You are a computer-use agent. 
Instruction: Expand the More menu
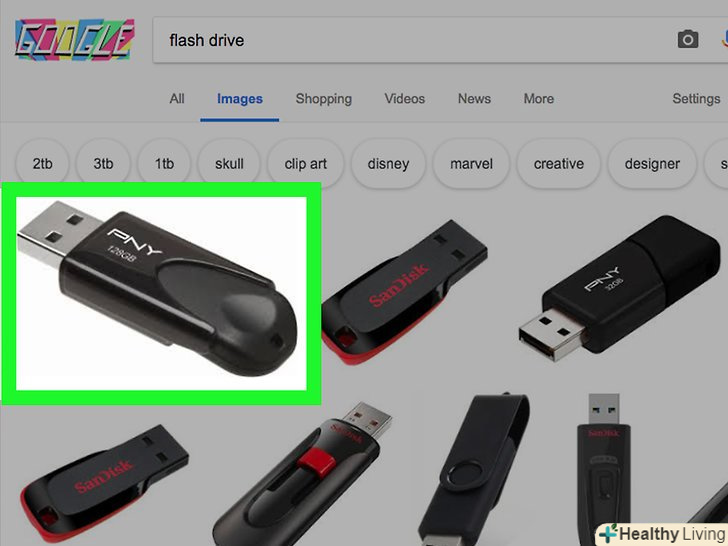click(x=539, y=99)
